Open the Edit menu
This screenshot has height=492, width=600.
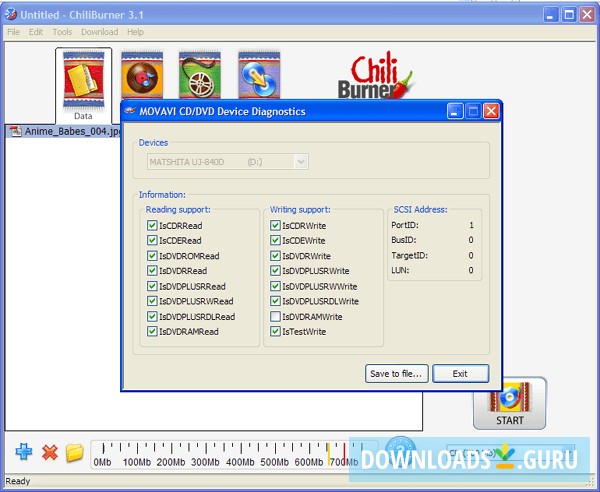coord(36,32)
